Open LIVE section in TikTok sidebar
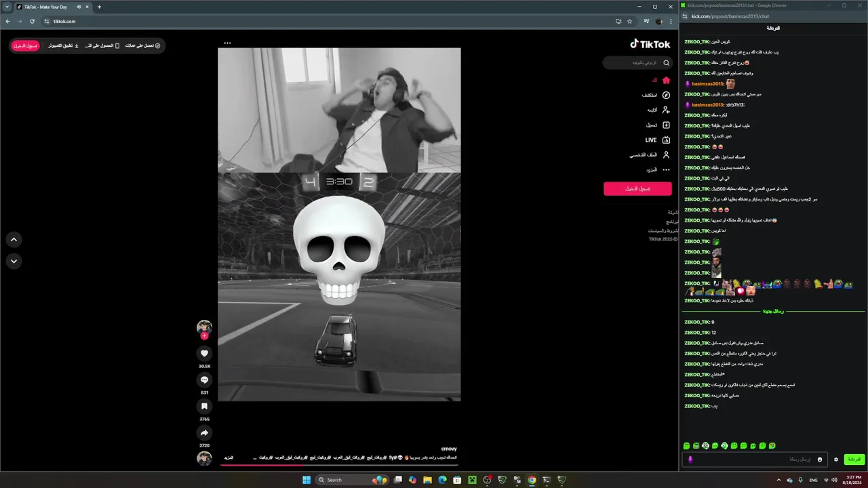The width and height of the screenshot is (868, 488). (x=658, y=140)
